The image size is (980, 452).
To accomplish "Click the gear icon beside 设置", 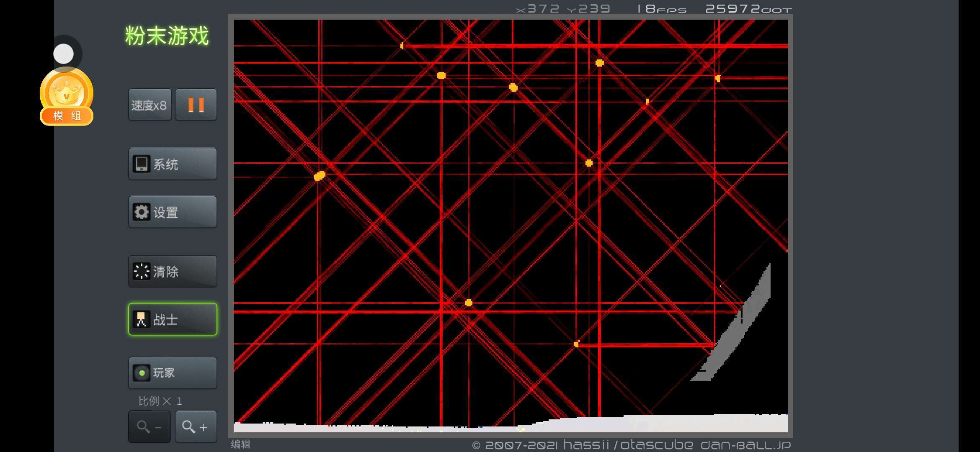I will pyautogui.click(x=142, y=212).
